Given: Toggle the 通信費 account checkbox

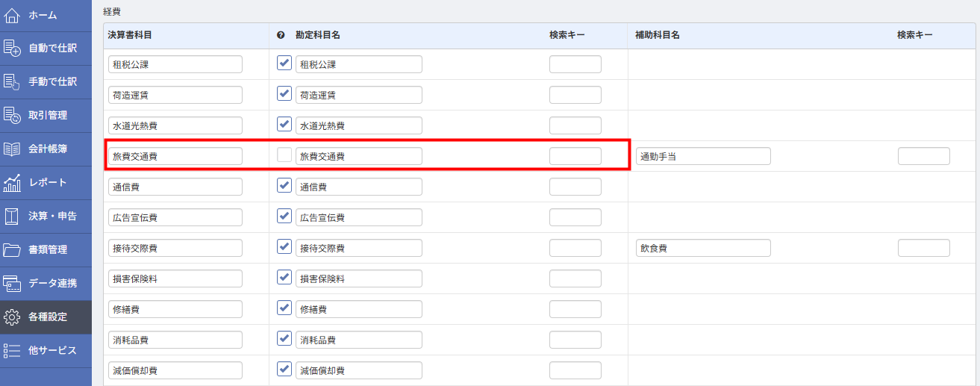Looking at the screenshot, I should [284, 186].
